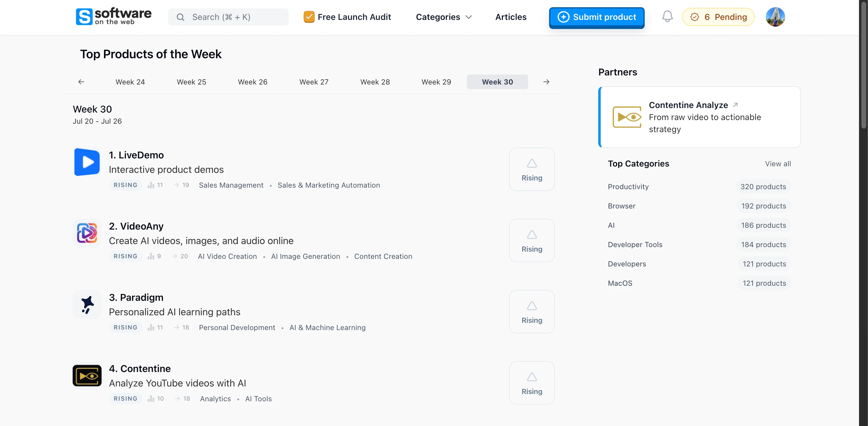Open the 6 Pending badge
Image resolution: width=868 pixels, height=426 pixels.
click(x=718, y=17)
